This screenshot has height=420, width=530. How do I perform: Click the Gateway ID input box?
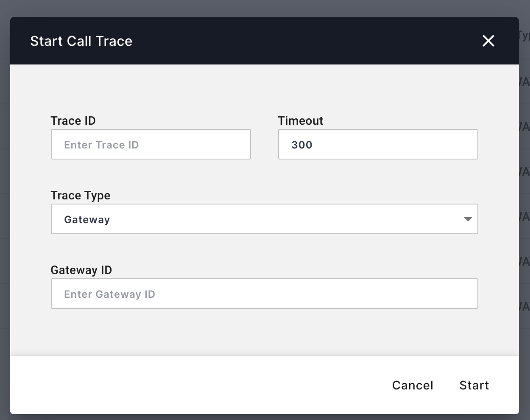click(265, 293)
